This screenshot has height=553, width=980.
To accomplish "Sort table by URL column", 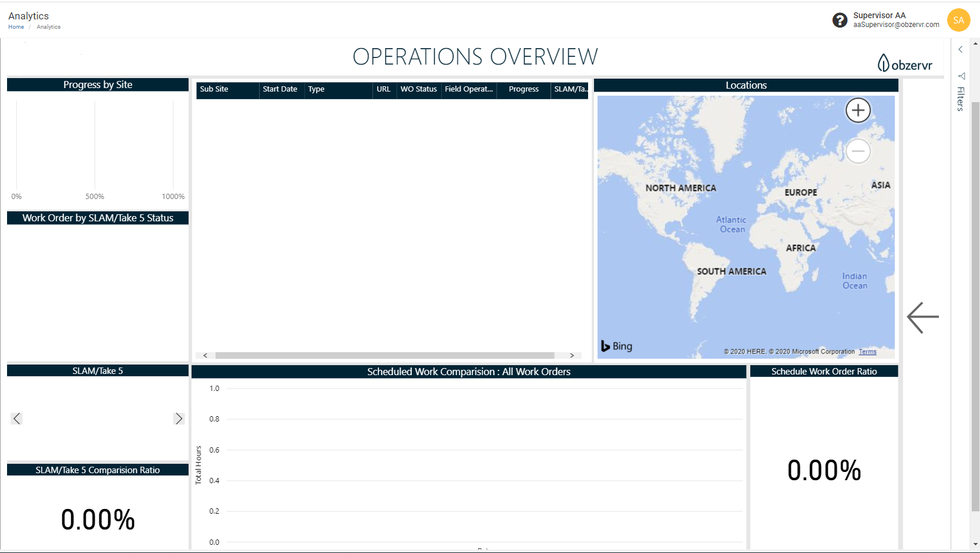I will (384, 89).
